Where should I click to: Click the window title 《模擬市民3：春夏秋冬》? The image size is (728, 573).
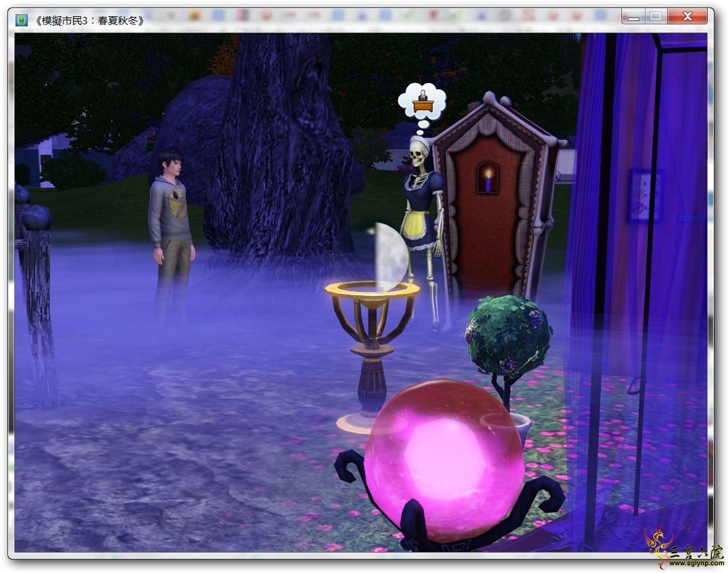pyautogui.click(x=89, y=20)
